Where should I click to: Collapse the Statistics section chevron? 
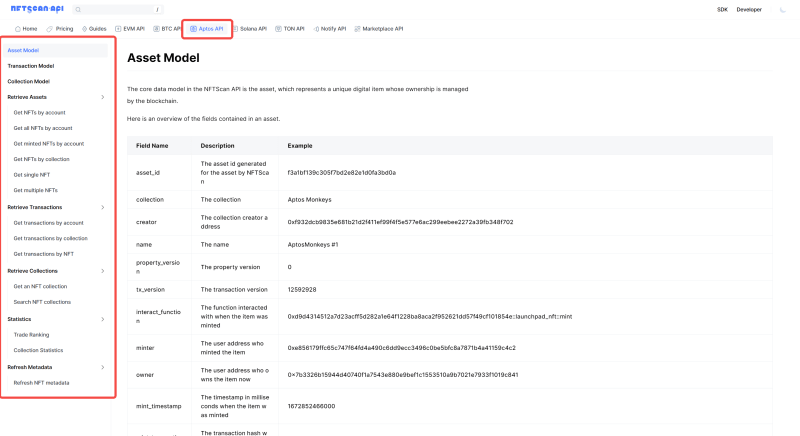(103, 320)
